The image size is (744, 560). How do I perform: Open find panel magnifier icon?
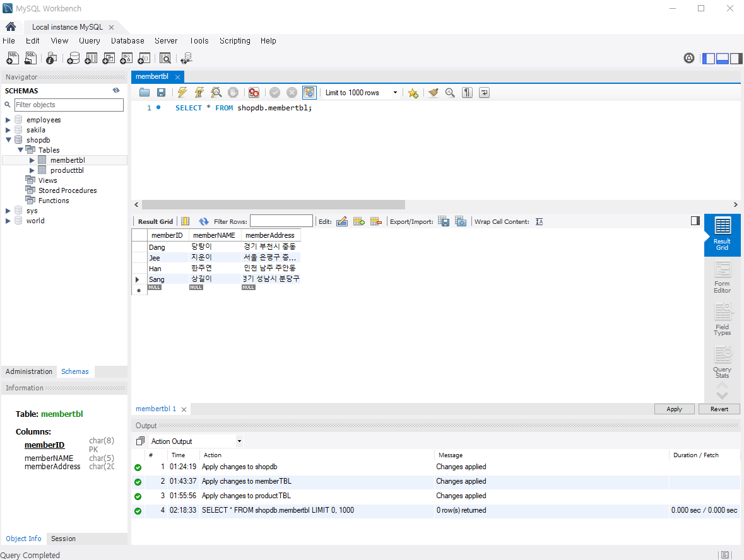(x=450, y=93)
